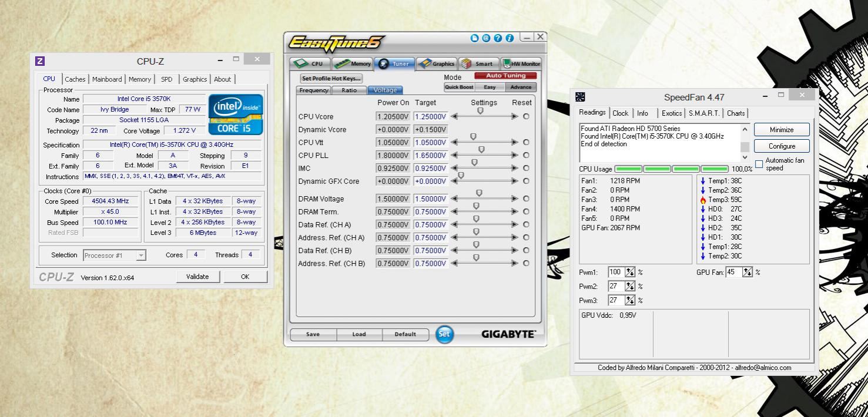Click the CPU-Z purple Z title bar icon
This screenshot has width=868, height=417.
(40, 61)
